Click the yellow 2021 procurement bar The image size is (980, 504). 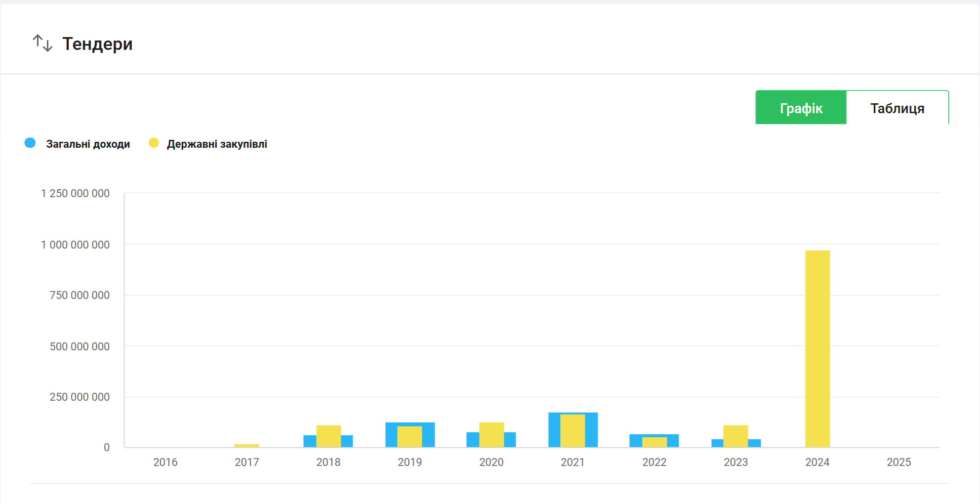click(x=572, y=431)
